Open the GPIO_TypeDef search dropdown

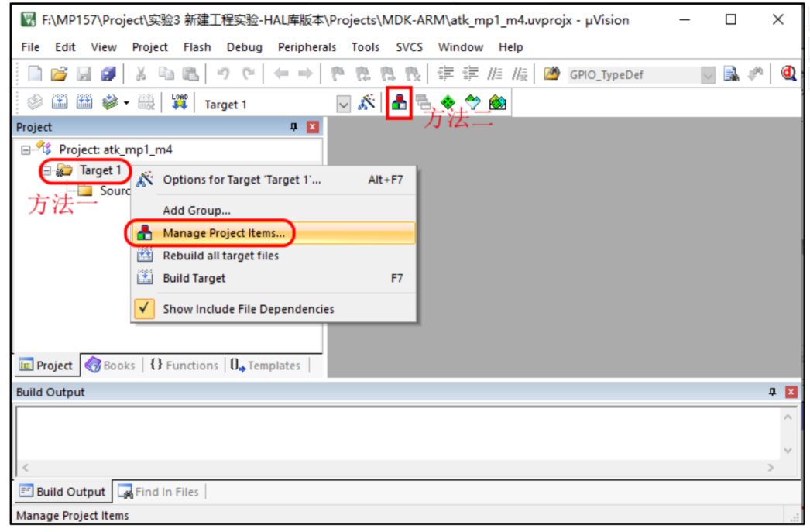(709, 75)
